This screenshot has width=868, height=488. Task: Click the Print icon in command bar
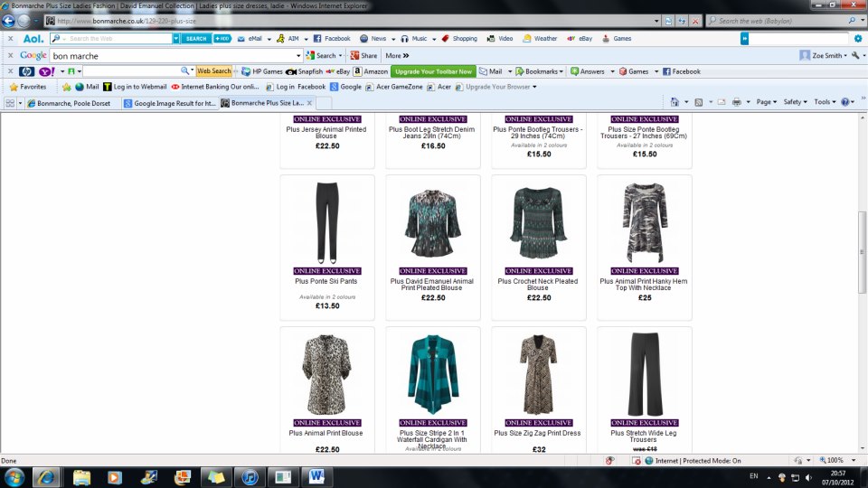pyautogui.click(x=737, y=102)
